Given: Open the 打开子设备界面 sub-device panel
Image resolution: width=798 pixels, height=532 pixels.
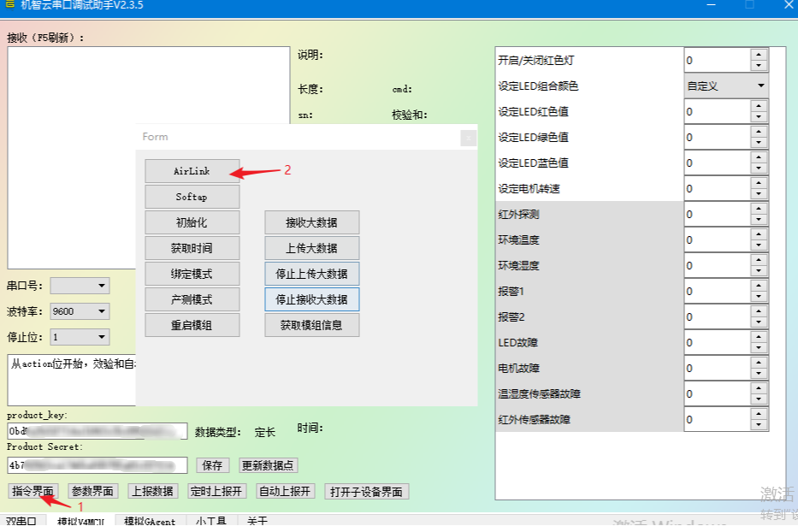Looking at the screenshot, I should pyautogui.click(x=369, y=491).
